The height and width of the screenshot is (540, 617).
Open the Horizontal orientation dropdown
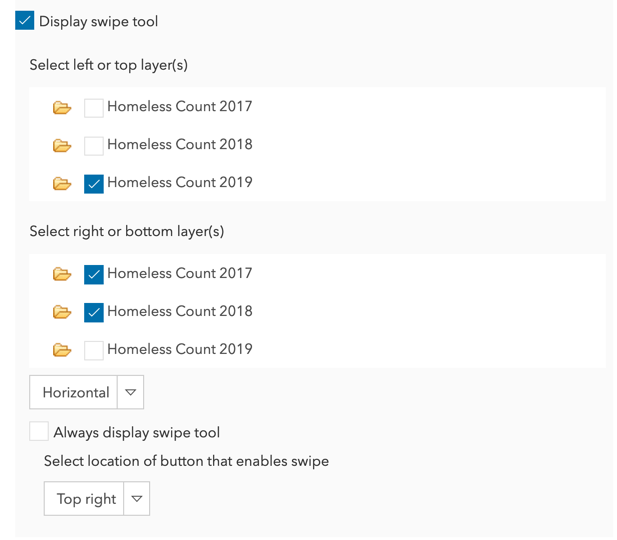pos(75,393)
